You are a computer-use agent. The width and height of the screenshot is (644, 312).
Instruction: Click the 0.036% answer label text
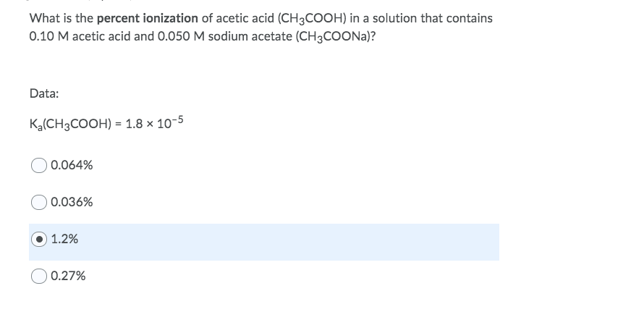click(x=72, y=202)
